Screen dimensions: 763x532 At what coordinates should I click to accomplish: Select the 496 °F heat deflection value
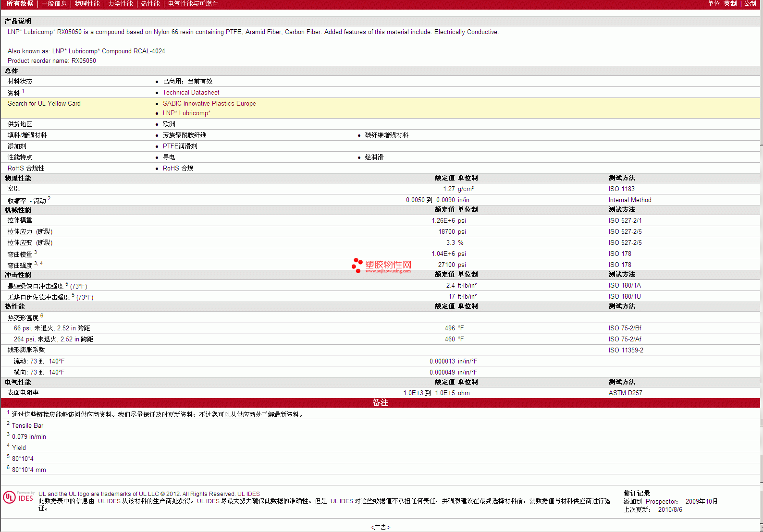click(x=454, y=328)
